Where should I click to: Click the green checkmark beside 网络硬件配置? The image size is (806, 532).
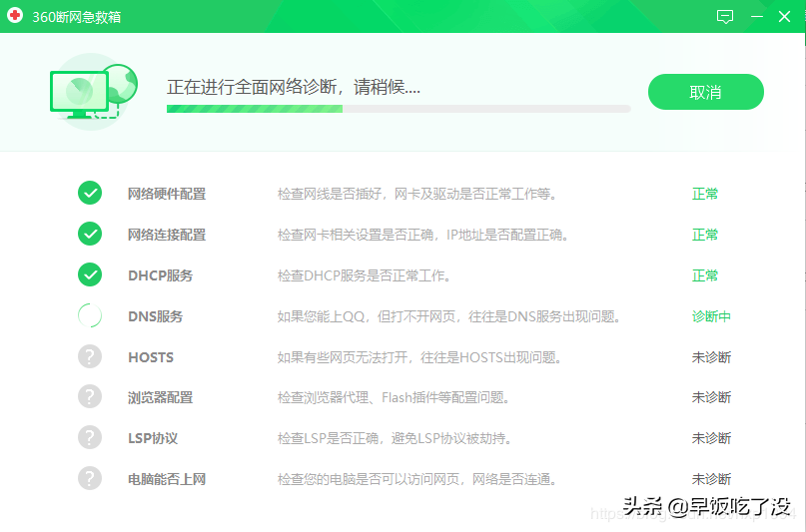click(90, 193)
